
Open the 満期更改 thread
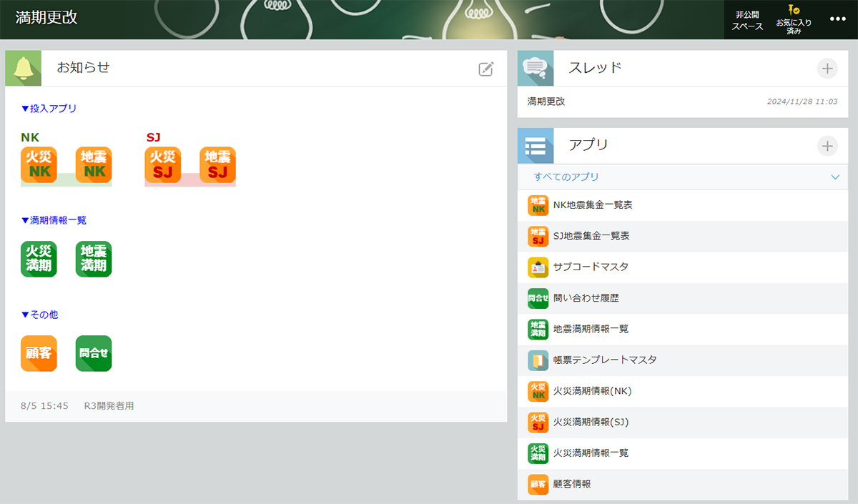tap(546, 102)
